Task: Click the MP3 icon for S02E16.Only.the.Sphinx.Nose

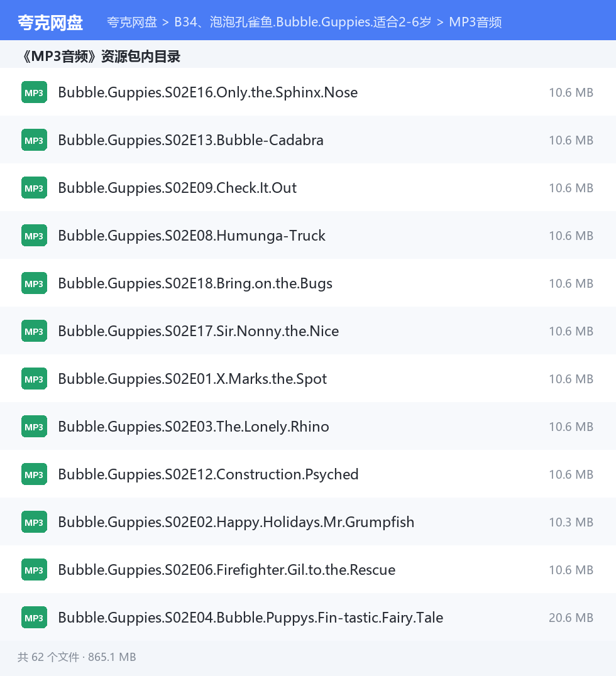Action: click(34, 92)
